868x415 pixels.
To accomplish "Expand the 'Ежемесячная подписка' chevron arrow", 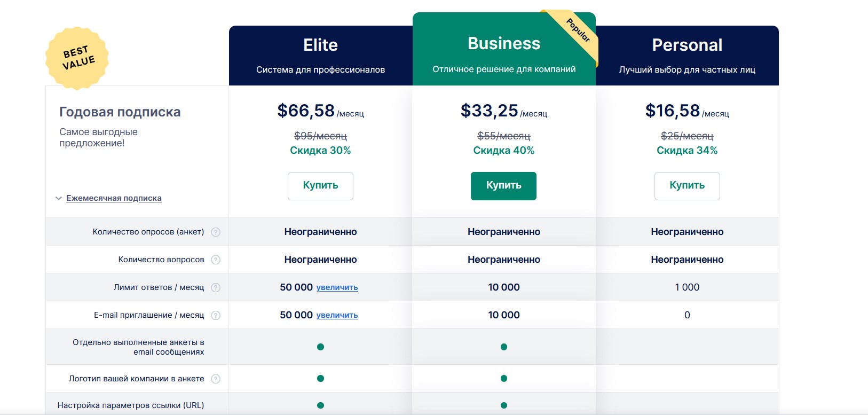I will (59, 198).
